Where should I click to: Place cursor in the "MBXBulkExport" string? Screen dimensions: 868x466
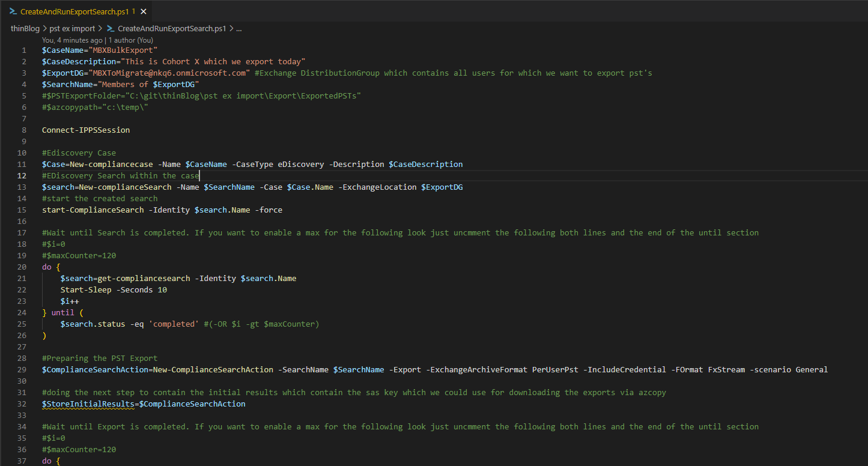(123, 50)
